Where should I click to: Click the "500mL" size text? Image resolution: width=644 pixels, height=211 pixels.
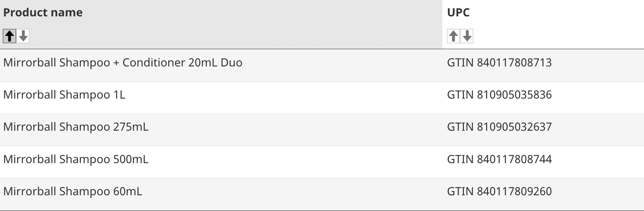pos(131,159)
